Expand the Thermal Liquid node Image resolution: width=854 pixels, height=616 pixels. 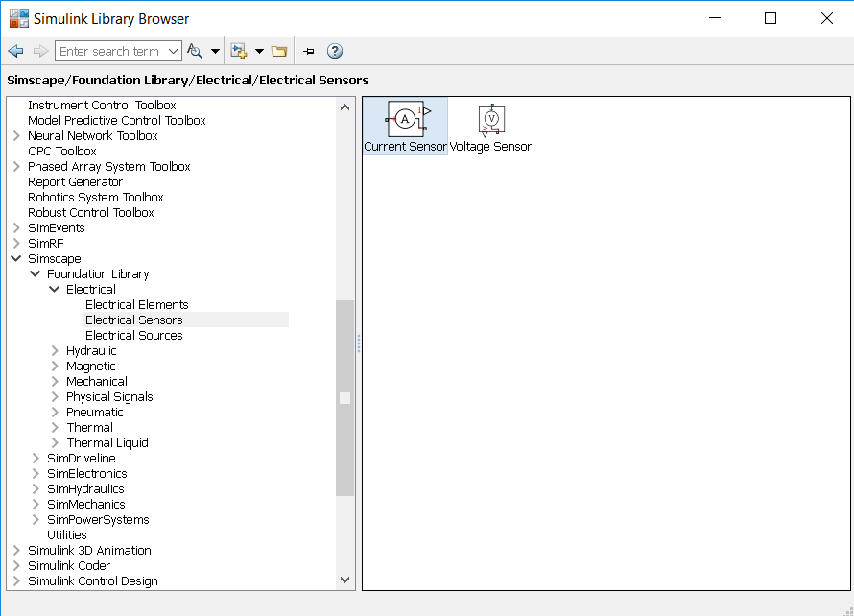pyautogui.click(x=55, y=442)
